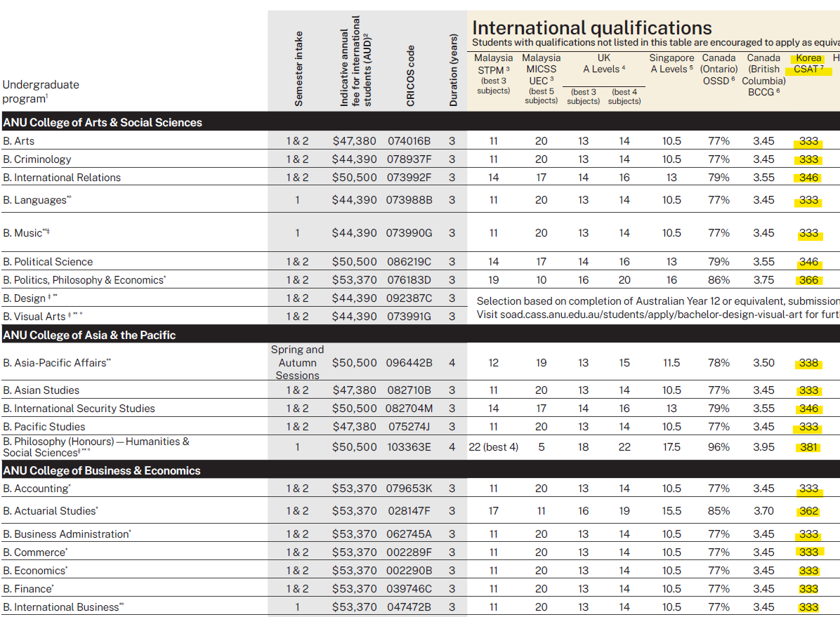Click 'B. Actuarial Studies' program label
840x617 pixels.
(x=50, y=511)
